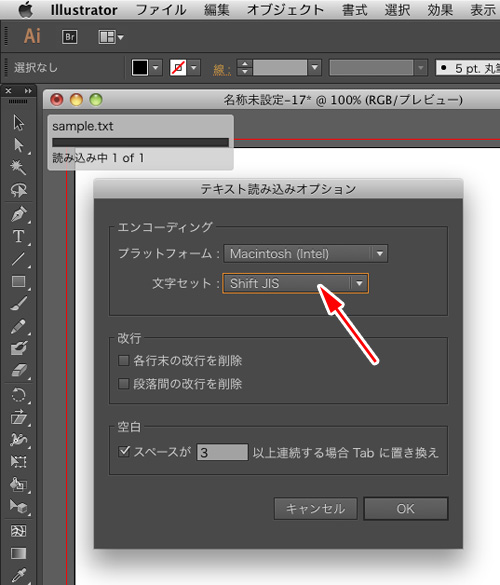Uncheck the 'スペースが' checkbox
The image size is (500, 585).
coord(124,452)
